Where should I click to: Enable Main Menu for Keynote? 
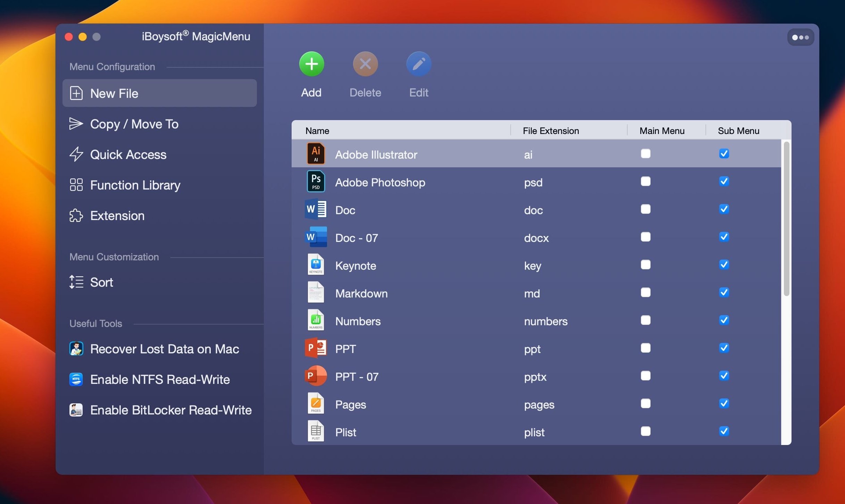[645, 264]
